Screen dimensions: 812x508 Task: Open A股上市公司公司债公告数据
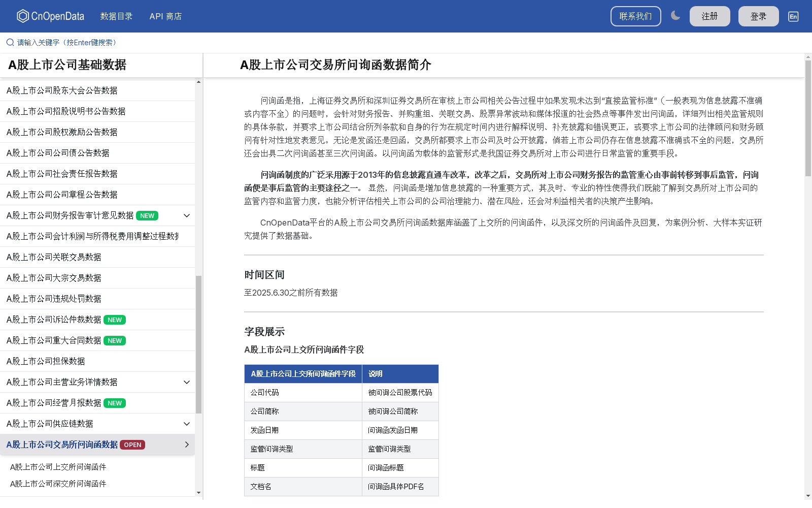97,153
